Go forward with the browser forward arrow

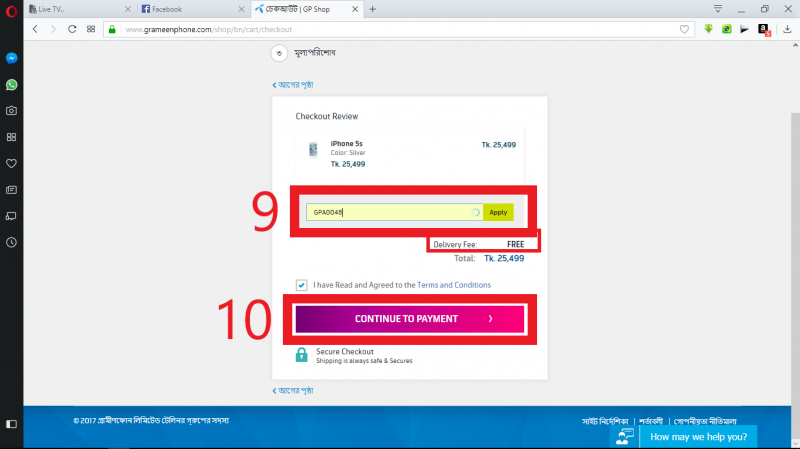pyautogui.click(x=53, y=29)
